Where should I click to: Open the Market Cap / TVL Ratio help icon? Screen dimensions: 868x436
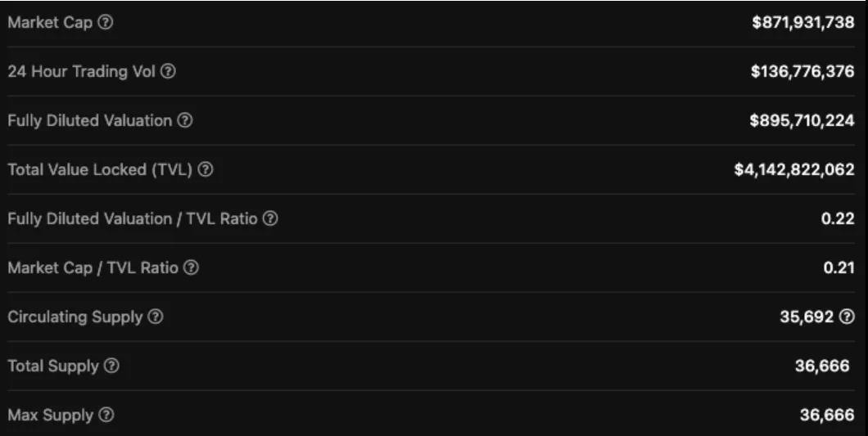point(191,268)
